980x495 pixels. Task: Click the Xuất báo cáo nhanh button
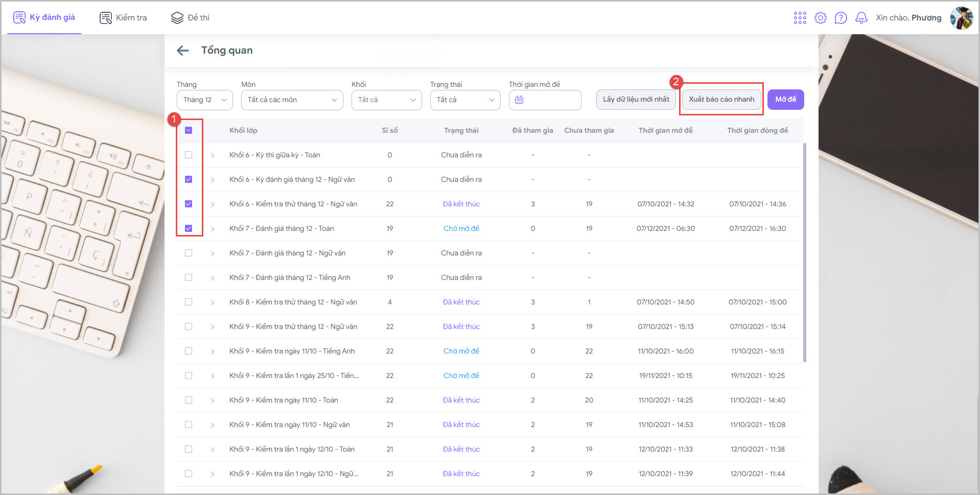721,100
